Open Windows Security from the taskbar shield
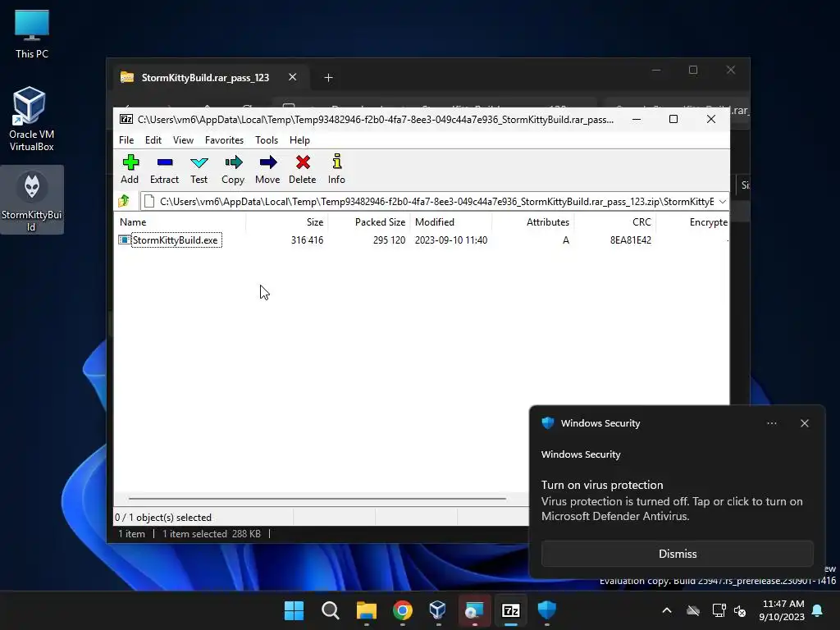840x630 pixels. click(547, 610)
